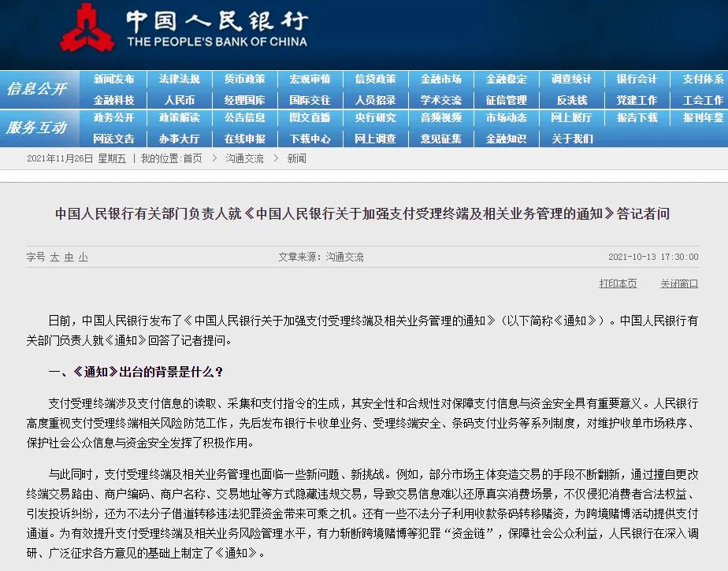This screenshot has height=571, width=728.
Task: Open 人员招录 page
Action: coord(376,100)
